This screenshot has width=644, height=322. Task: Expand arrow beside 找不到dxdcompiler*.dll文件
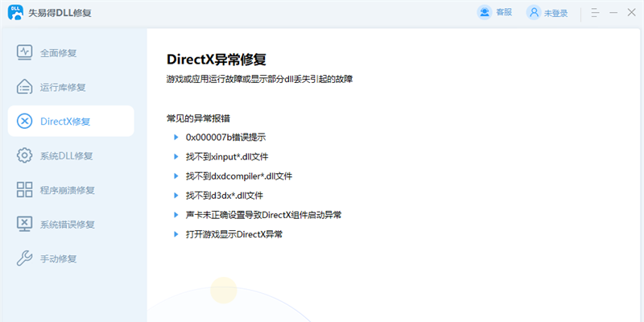[176, 175]
